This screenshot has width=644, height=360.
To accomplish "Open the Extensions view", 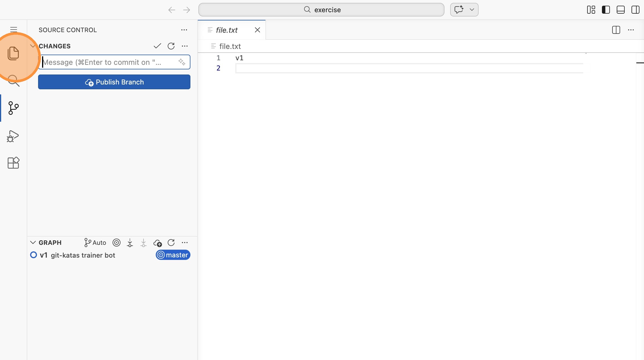I will (13, 163).
